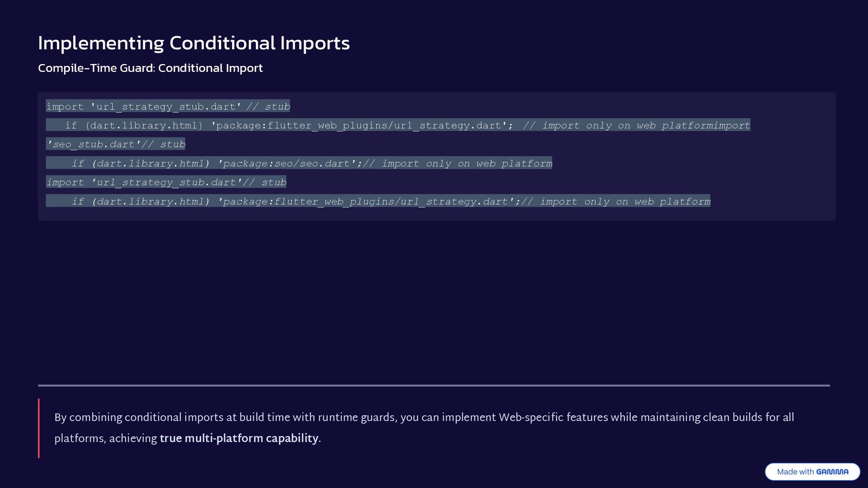Click the 'Made with' text in the badge
Screen dimensions: 868x488
coord(795,472)
